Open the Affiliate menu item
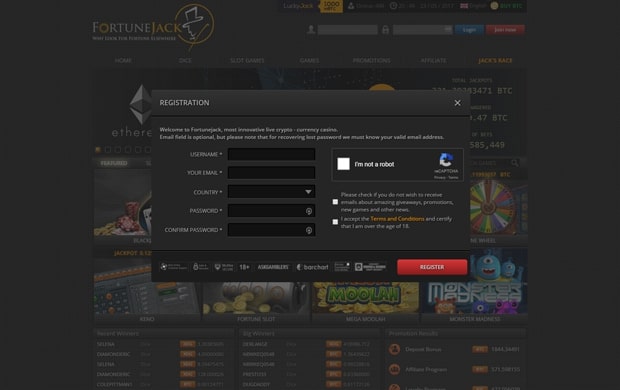620x390 pixels. click(433, 61)
